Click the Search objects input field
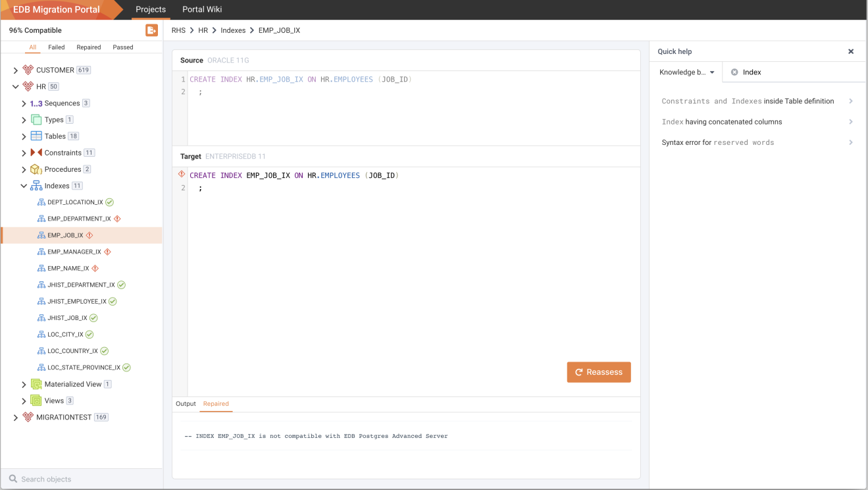Screen dimensions: 868x490 coord(82,479)
